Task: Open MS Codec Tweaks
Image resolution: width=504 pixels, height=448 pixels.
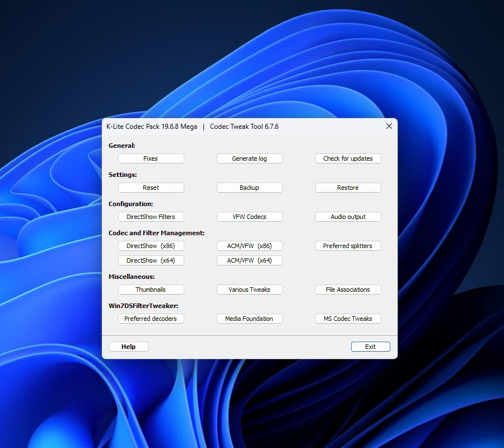Action: [348, 319]
